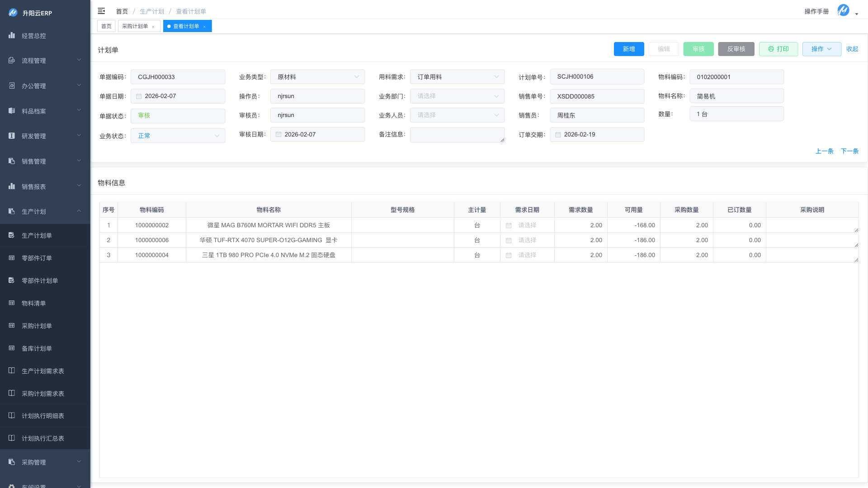
Task: Open the 用料需求 dropdown
Action: coord(457,77)
